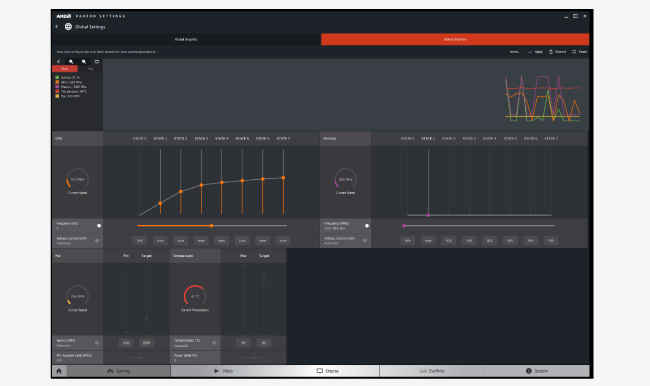Open the Home icon in bottom bar

[59, 371]
